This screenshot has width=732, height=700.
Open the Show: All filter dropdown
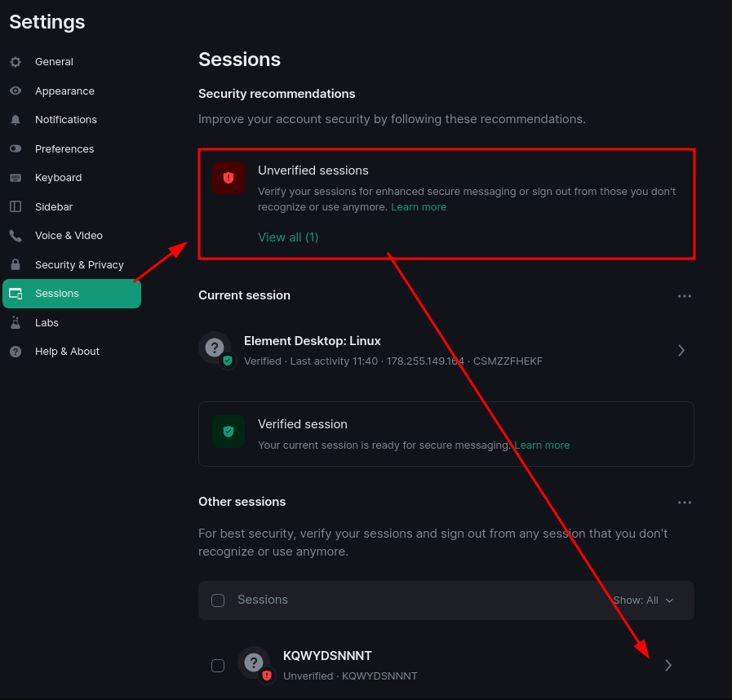point(643,600)
